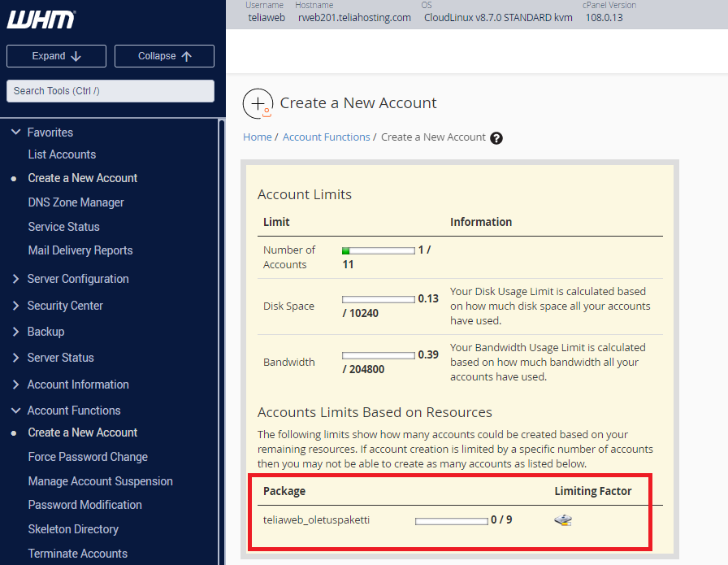
Task: Click the Create a New Account plus icon
Action: 258,103
